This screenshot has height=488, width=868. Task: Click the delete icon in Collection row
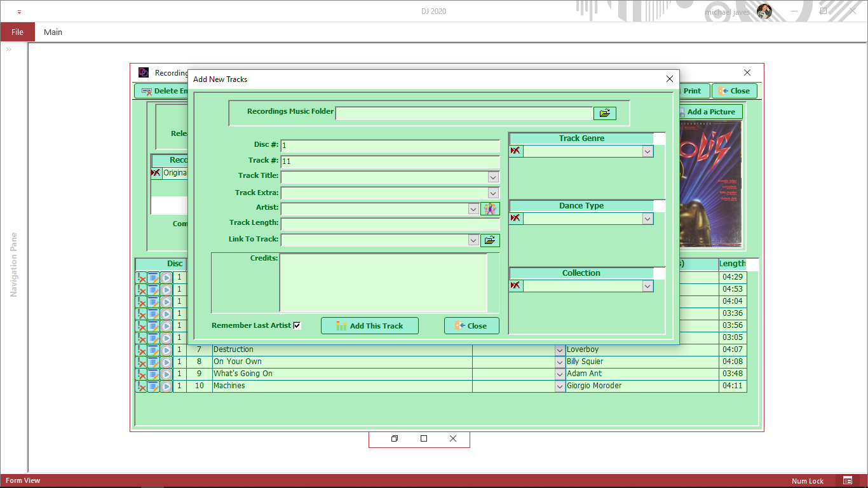click(515, 286)
